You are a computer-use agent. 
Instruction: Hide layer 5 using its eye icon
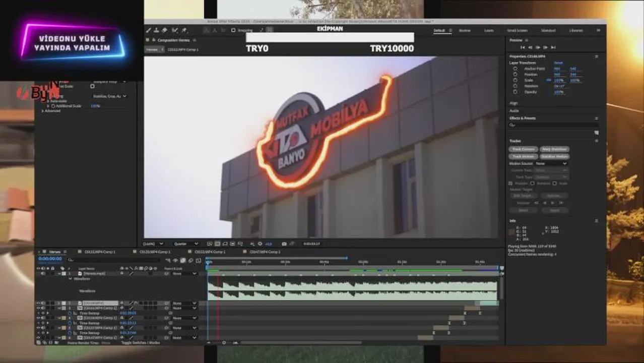[x=38, y=328]
